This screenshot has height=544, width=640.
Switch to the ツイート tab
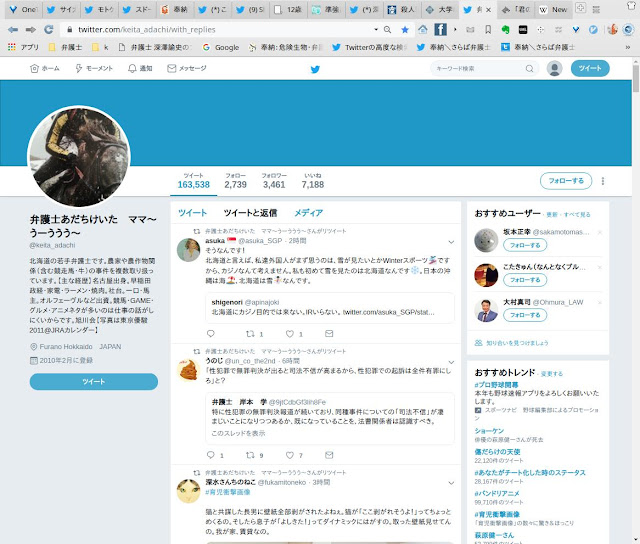[x=193, y=213]
